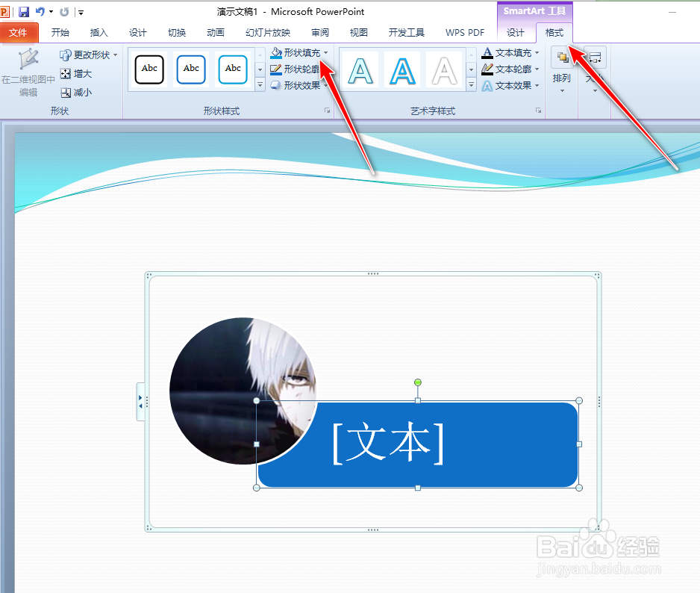Toggle the SmartArt text pane arrow tab

(x=140, y=401)
